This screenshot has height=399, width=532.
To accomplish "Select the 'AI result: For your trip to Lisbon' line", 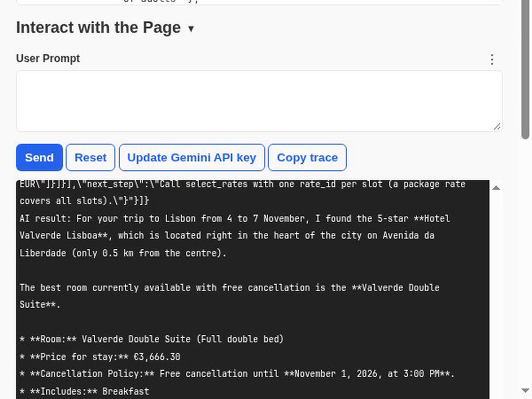I will pos(235,219).
